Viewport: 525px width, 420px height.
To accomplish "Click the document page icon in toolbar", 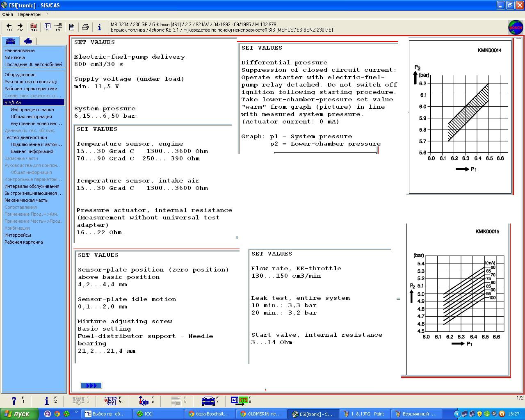I will point(72,27).
